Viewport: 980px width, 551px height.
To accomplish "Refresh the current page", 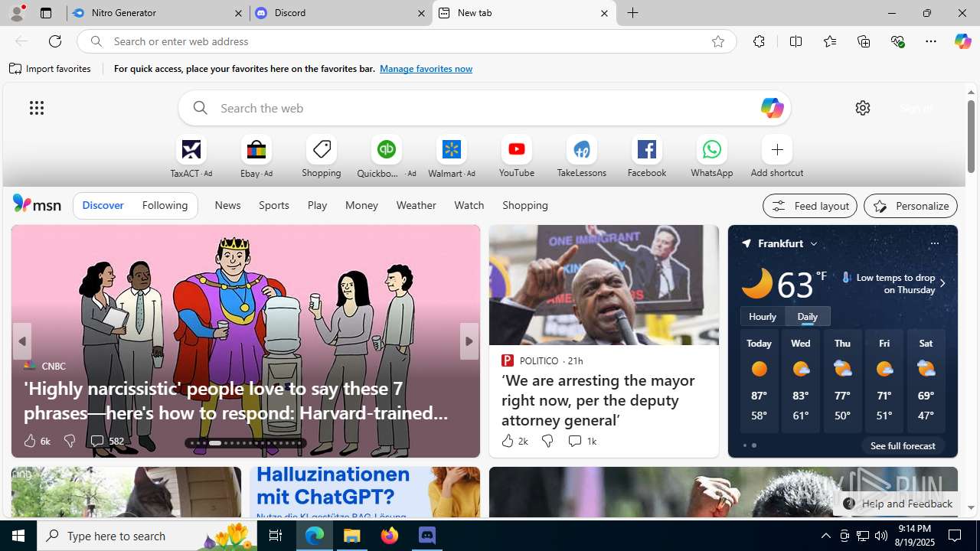I will (x=55, y=41).
